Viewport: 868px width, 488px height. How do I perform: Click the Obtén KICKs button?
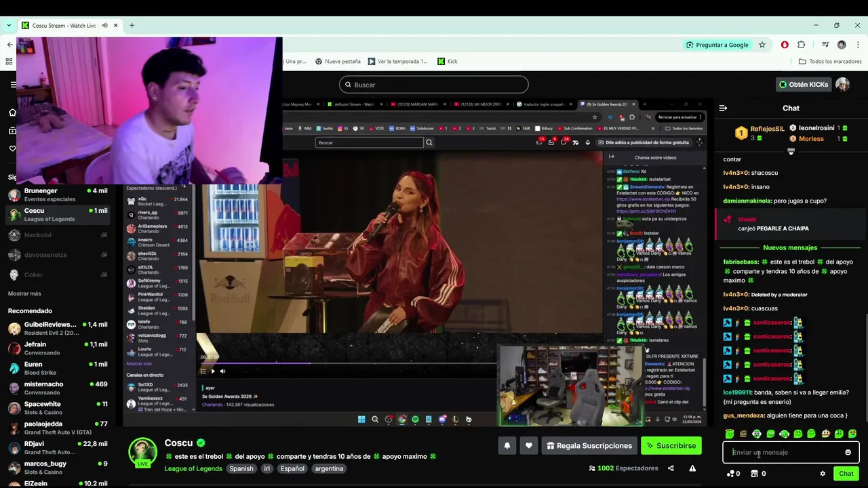click(x=804, y=85)
